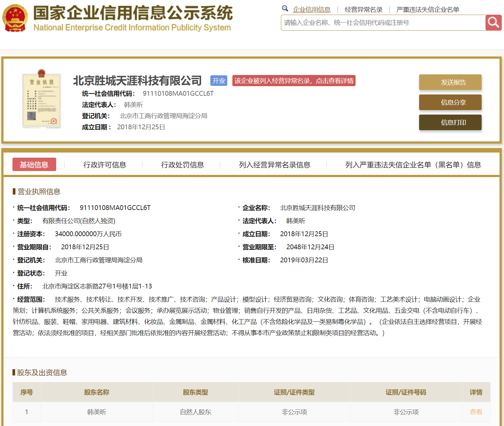The width and height of the screenshot is (504, 426).
Task: Click the red magnifier search button
Action: click(493, 23)
